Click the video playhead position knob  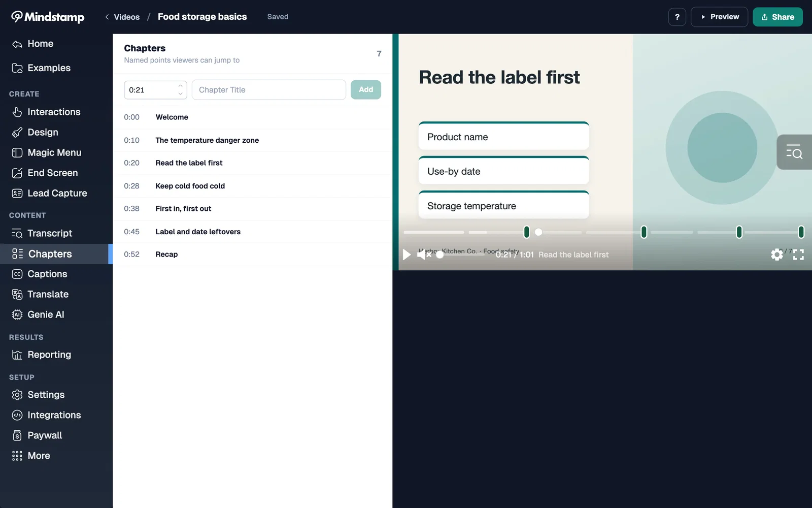(x=538, y=232)
